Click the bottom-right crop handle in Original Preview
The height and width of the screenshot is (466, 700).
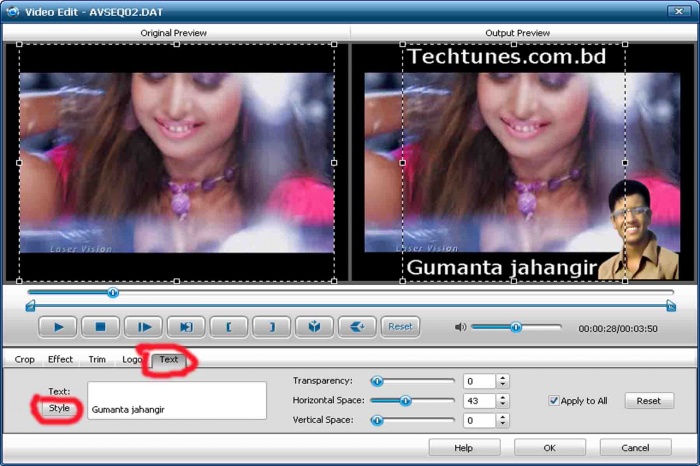(x=334, y=281)
